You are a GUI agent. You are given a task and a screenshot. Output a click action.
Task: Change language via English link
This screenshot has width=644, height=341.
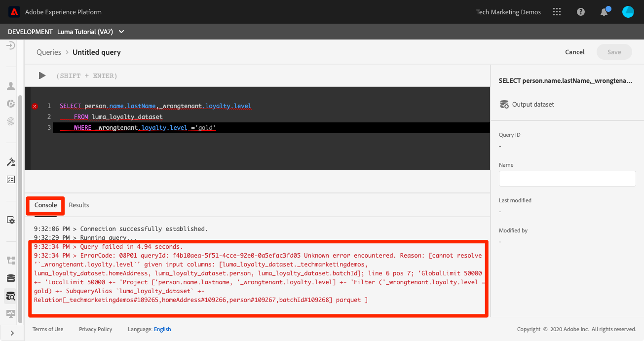pos(162,329)
